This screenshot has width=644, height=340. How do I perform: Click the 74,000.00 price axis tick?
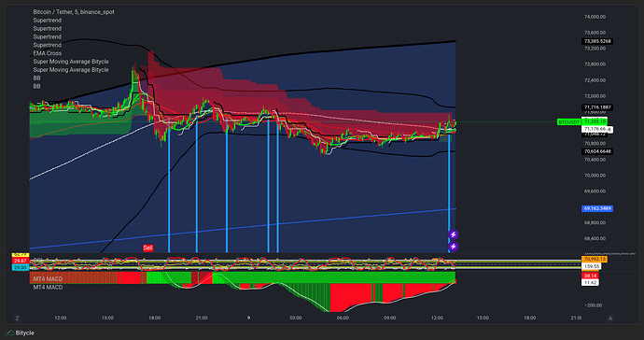[x=595, y=17]
